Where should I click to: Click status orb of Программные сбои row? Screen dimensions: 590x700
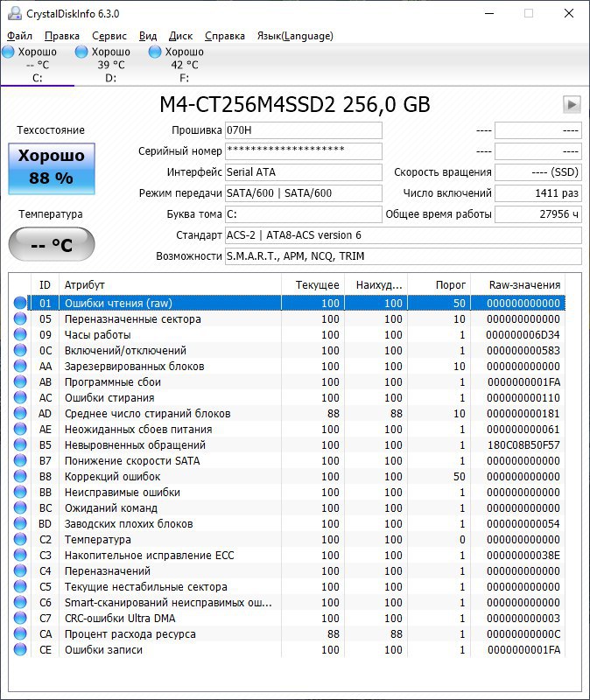[20, 381]
